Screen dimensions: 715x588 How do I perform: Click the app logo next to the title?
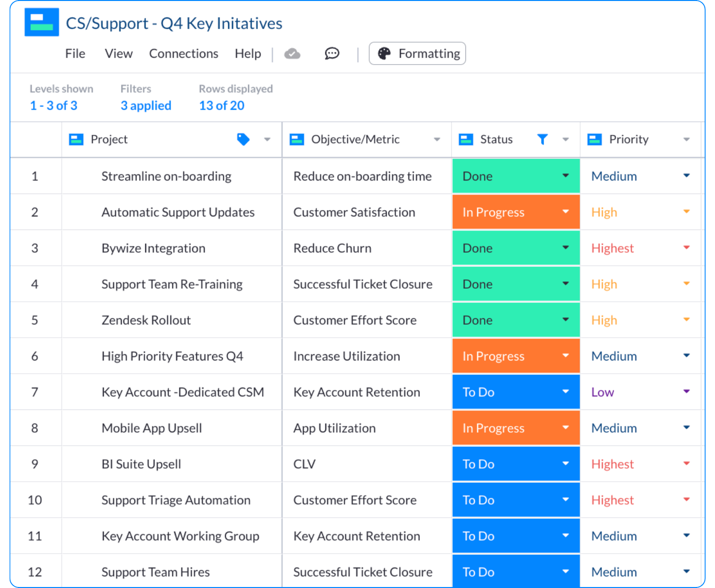point(42,22)
